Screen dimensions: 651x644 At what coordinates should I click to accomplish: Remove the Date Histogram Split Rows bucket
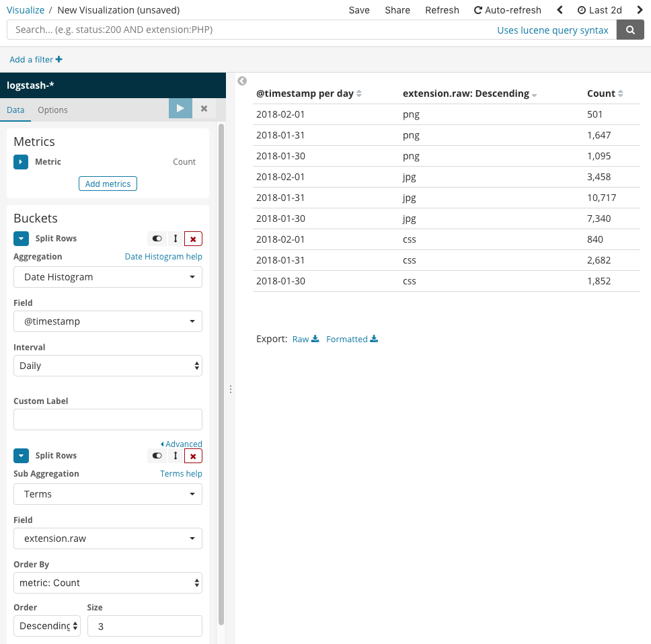tap(193, 239)
